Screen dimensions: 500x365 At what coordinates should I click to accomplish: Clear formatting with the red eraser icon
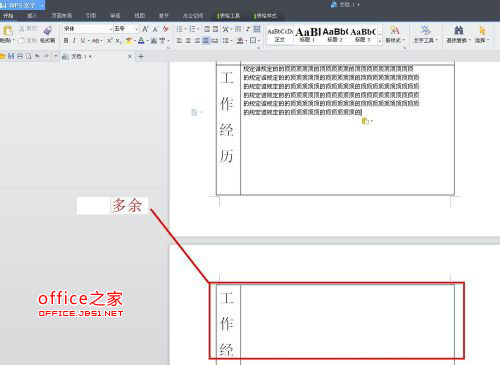click(166, 29)
